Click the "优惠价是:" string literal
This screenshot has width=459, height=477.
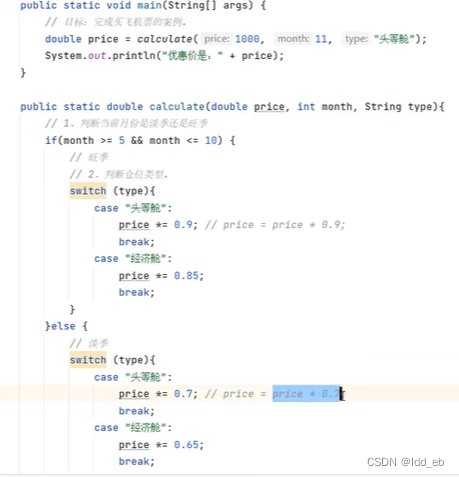[192, 56]
